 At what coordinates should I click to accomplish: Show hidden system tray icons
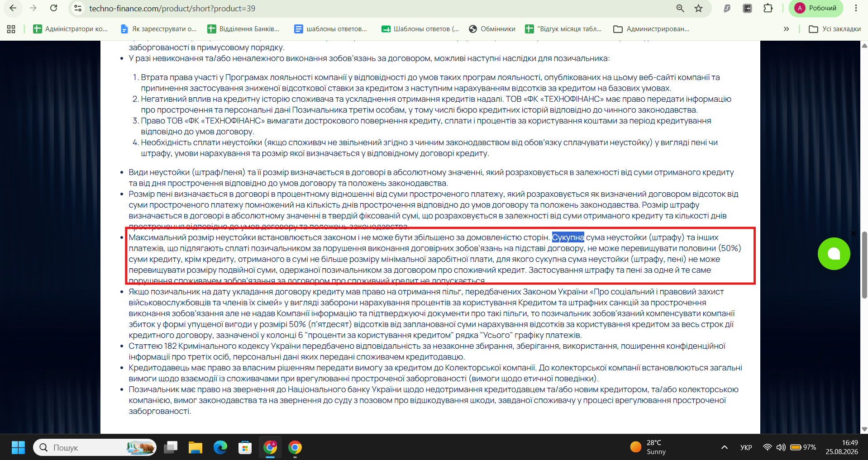point(725,447)
